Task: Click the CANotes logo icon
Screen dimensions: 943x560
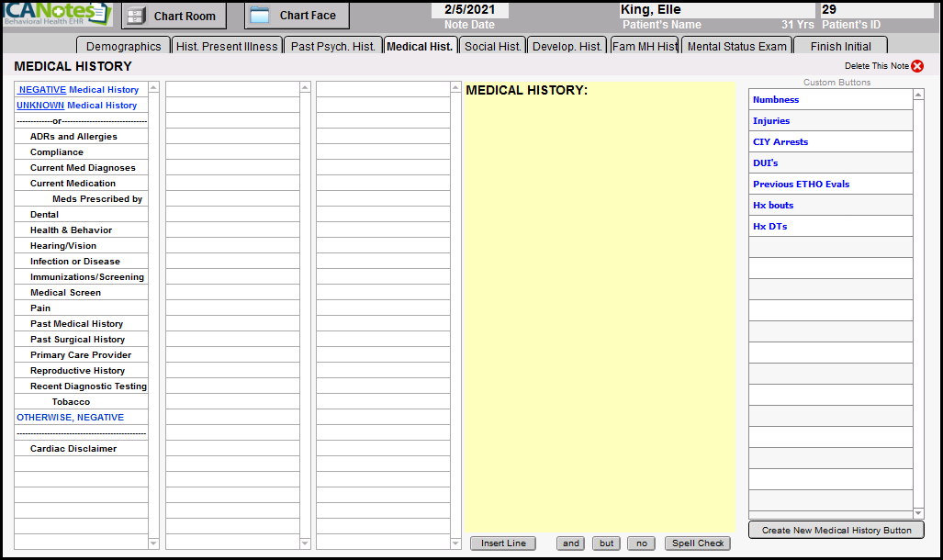Action: click(57, 15)
